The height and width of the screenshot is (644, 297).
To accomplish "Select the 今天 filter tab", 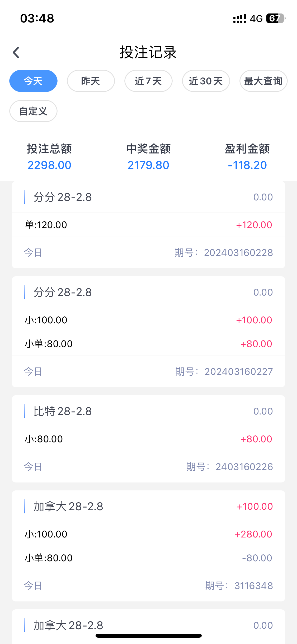I will click(33, 81).
